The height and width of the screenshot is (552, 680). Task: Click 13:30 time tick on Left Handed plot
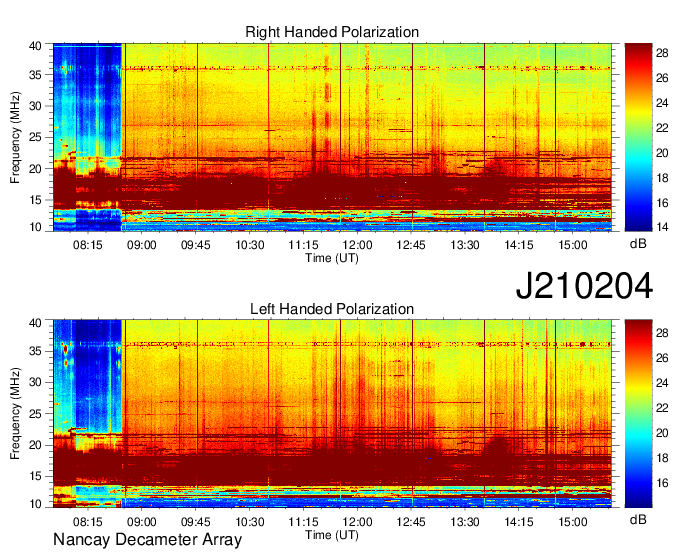465,521
